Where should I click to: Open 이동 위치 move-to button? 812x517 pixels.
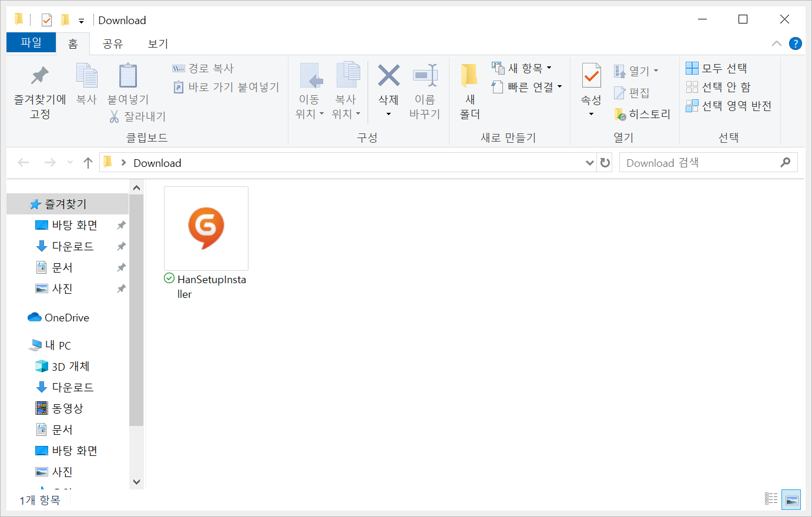310,91
